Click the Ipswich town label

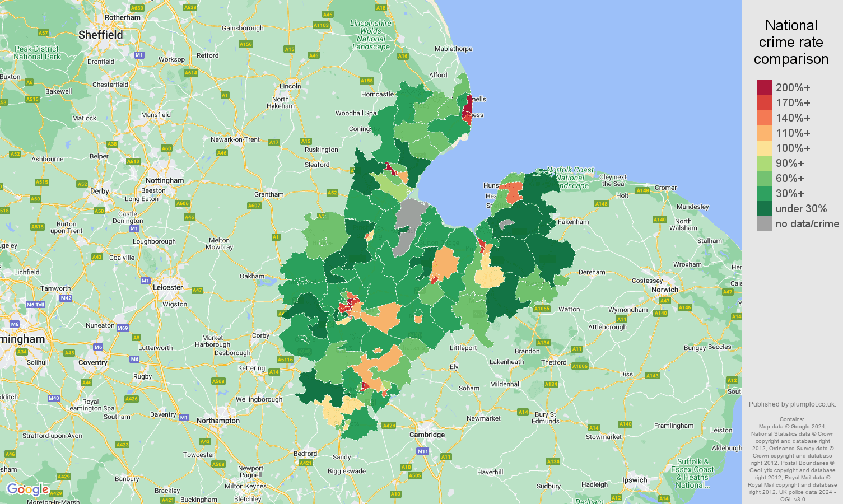pos(635,480)
